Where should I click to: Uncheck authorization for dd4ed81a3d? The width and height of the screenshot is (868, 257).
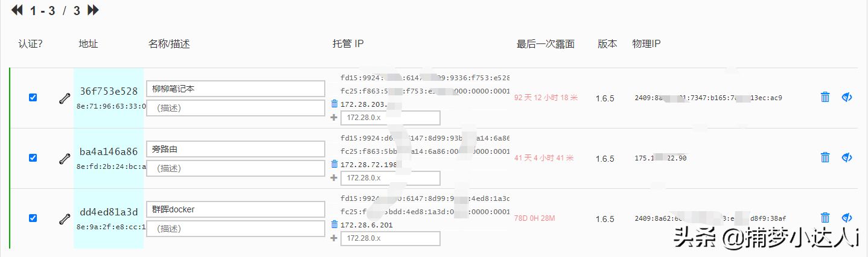click(x=33, y=218)
